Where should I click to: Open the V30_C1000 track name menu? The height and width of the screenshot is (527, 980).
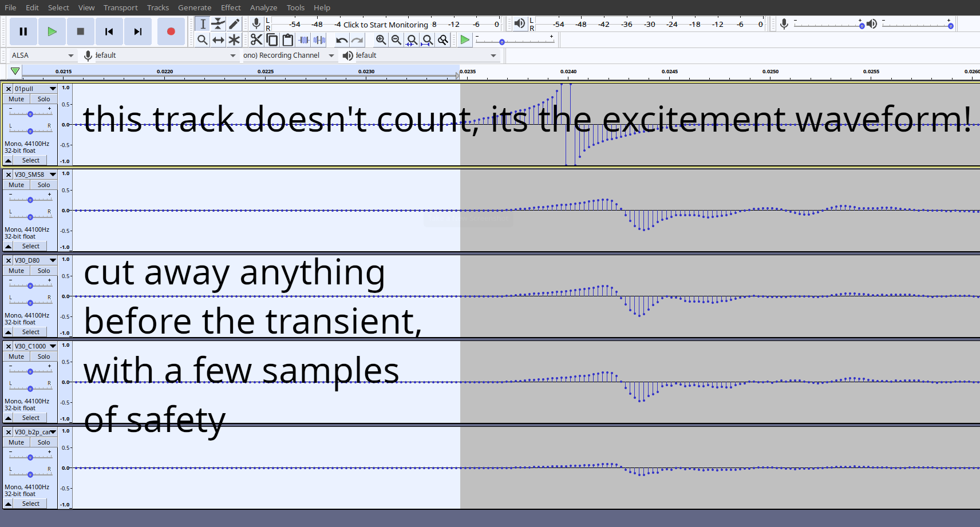point(35,346)
